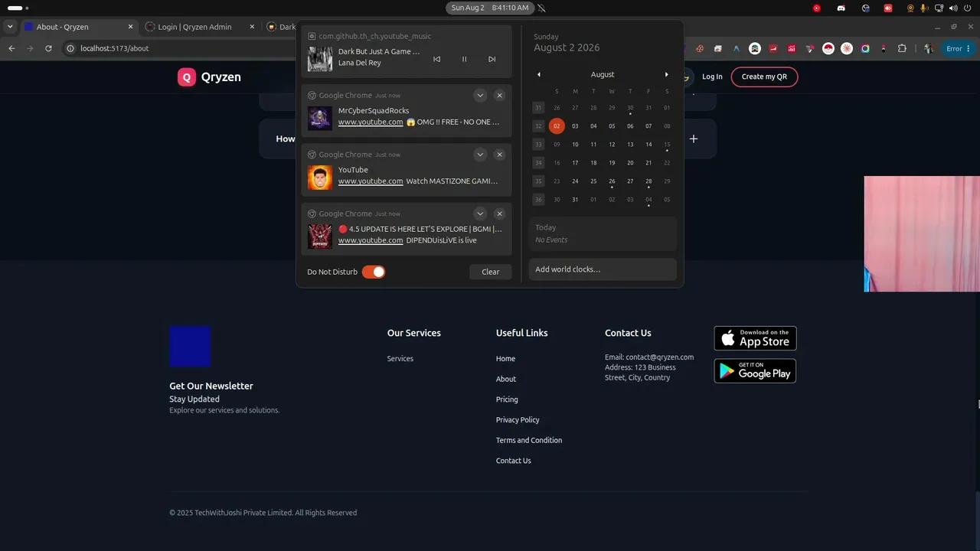Dismiss the DIPENDUisLIVE notification
The width and height of the screenshot is (980, 551).
[x=499, y=214]
